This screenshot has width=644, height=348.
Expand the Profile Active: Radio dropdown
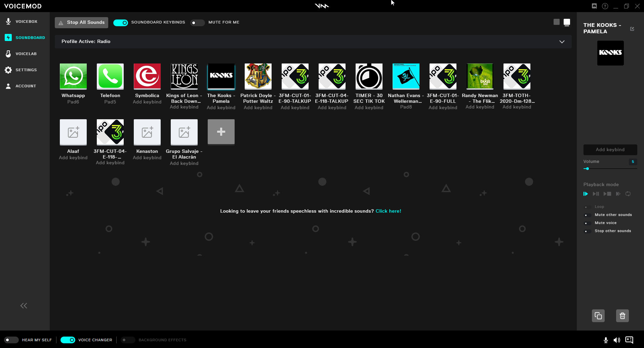562,42
